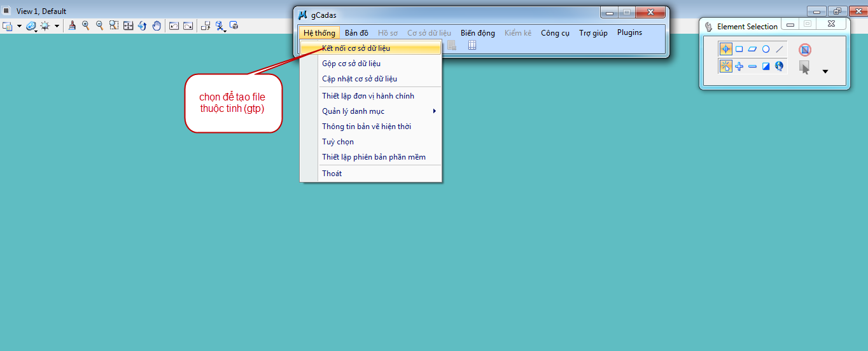Click the Zoom Out magnifier icon
Image resolution: width=868 pixels, height=351 pixels.
[x=100, y=25]
